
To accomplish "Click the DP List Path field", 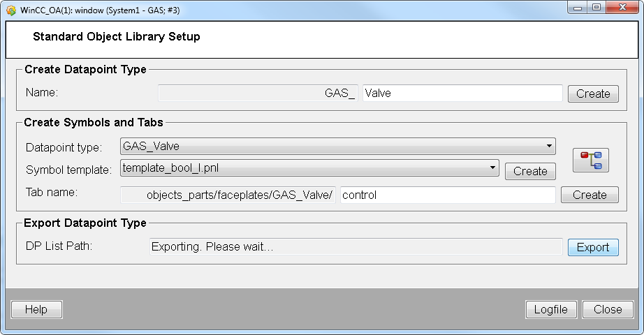I will point(356,247).
